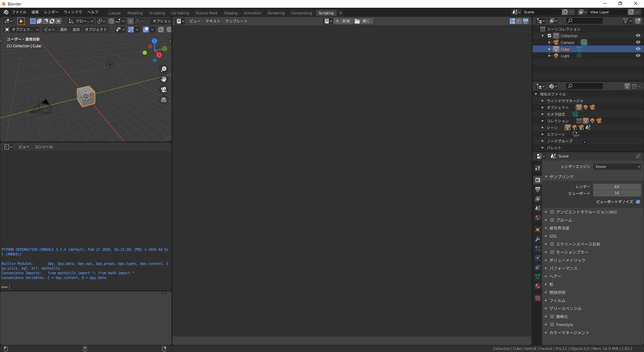644x352 pixels.
Task: Open the Render Properties tab
Action: (x=538, y=180)
